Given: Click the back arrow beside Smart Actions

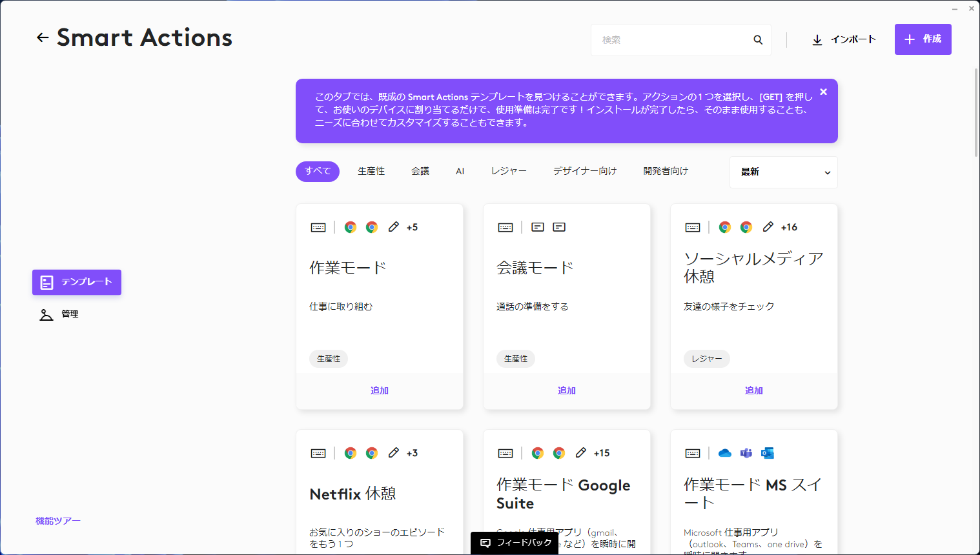Looking at the screenshot, I should (43, 38).
